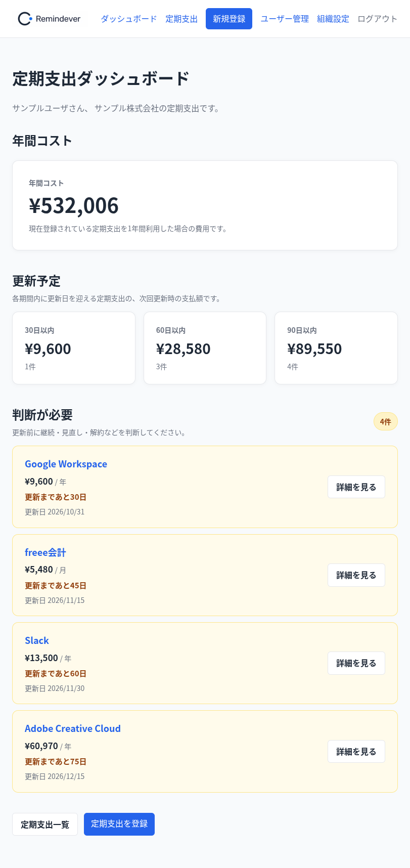The height and width of the screenshot is (868, 410).
Task: View details for Google Workspace
Action: (356, 487)
